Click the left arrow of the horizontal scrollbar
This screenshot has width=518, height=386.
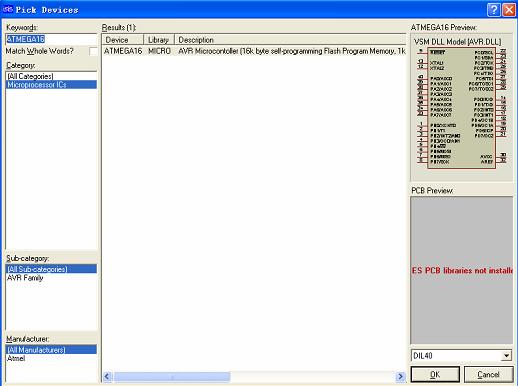tap(107, 377)
